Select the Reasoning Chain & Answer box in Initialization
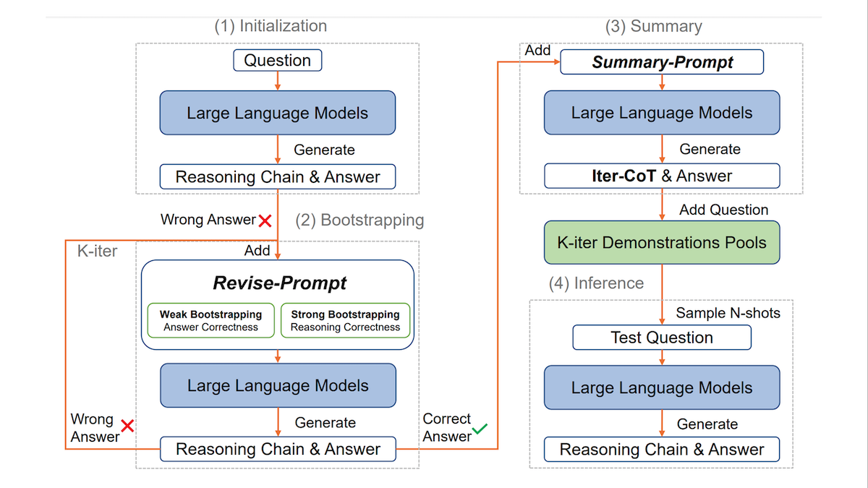The height and width of the screenshot is (488, 868). click(278, 177)
